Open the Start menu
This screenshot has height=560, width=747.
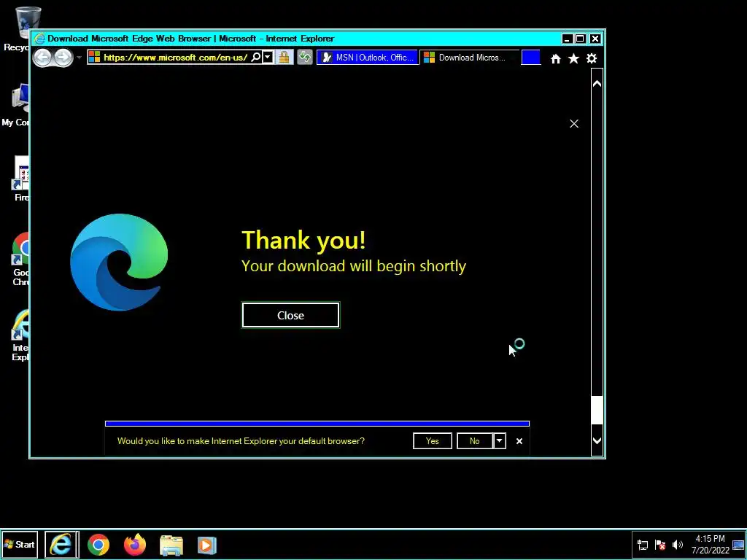(x=20, y=544)
